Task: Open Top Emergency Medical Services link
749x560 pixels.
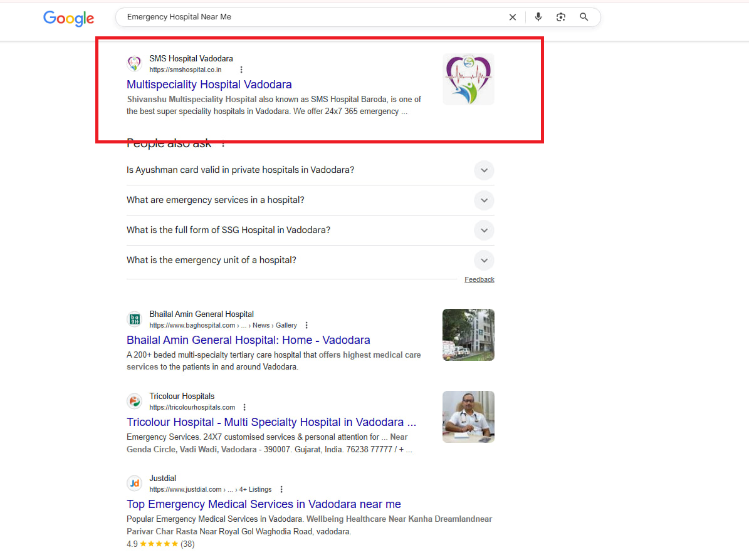Action: point(264,504)
